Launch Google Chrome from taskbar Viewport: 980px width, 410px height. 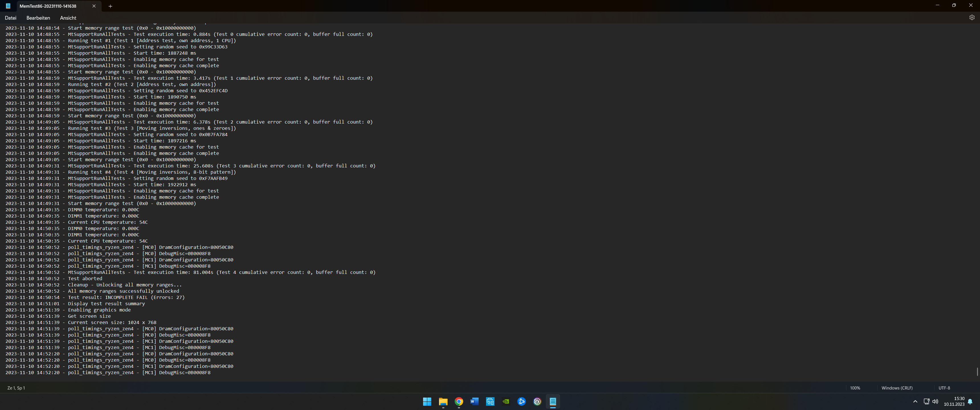459,401
